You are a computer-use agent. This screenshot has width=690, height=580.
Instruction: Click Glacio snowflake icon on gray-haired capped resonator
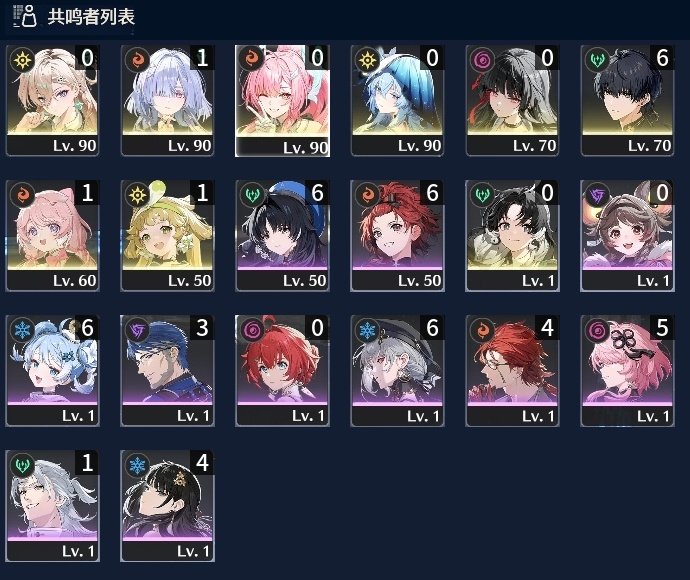(367, 330)
